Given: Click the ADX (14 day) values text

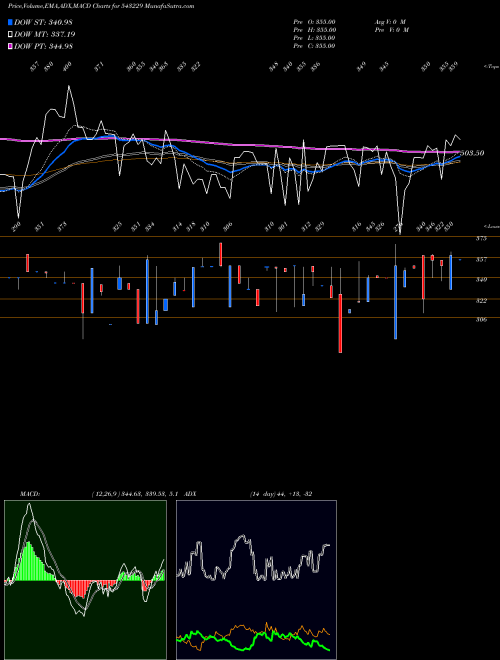Looking at the screenshot, I should pos(281,494).
